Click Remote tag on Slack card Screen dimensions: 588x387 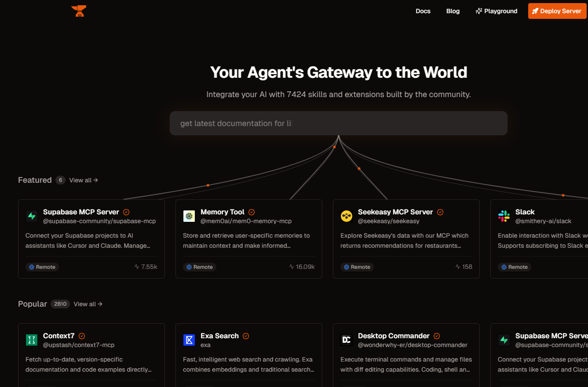[515, 267]
